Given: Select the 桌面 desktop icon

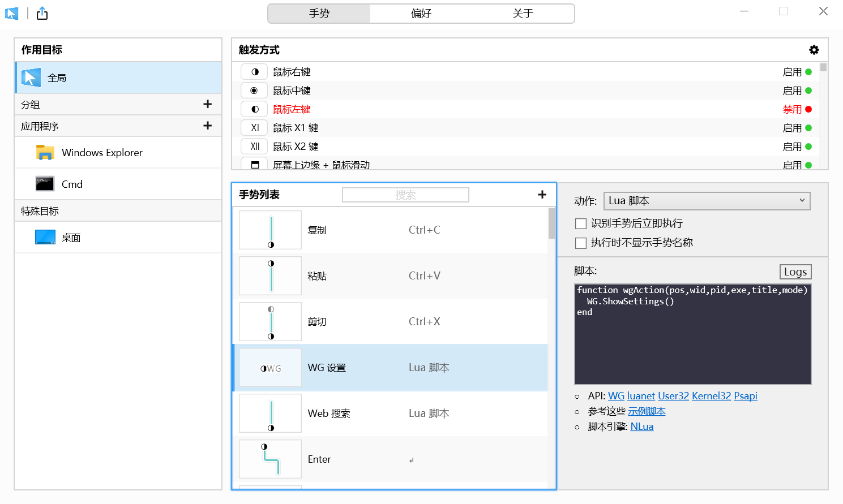Looking at the screenshot, I should point(45,237).
